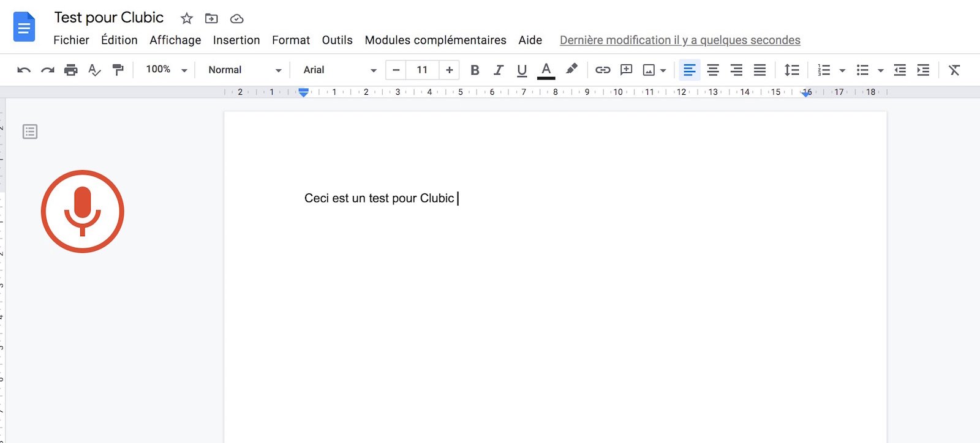Open the Arial font dropdown
Image resolution: width=980 pixels, height=443 pixels.
(340, 70)
